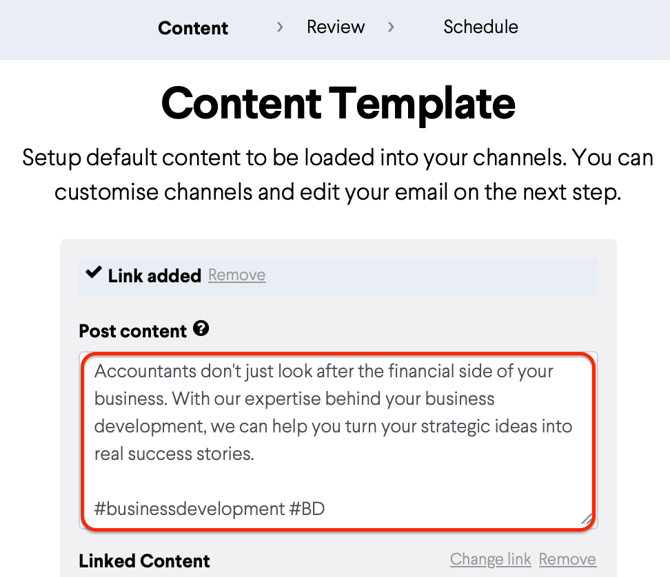
Task: Switch to the Review step
Action: point(336,27)
